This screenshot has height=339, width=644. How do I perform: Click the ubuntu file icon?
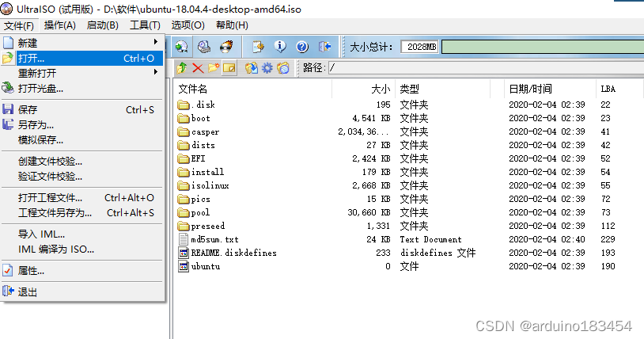click(184, 267)
